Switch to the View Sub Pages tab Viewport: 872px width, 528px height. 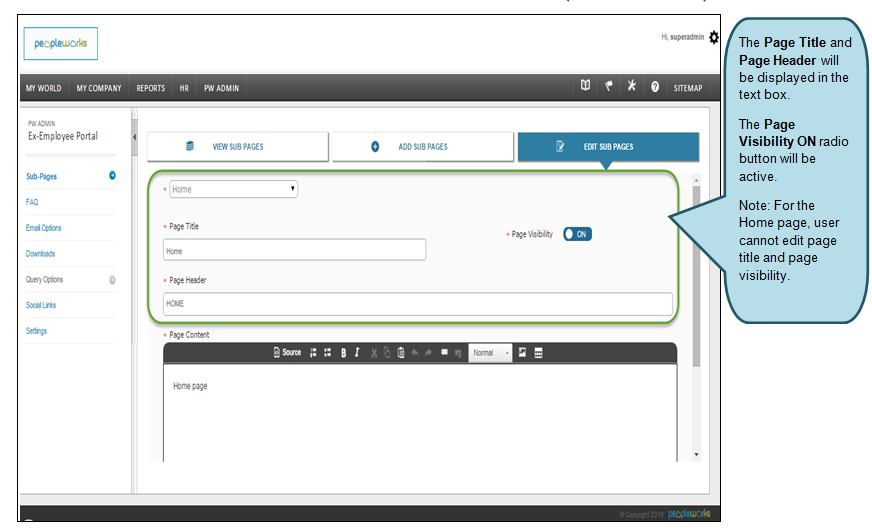coord(238,147)
